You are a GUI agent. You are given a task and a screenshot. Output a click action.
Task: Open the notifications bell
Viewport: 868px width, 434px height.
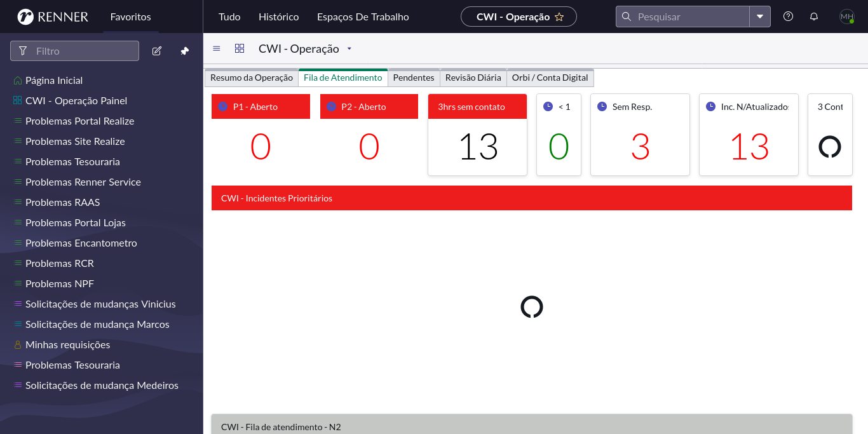coord(814,17)
